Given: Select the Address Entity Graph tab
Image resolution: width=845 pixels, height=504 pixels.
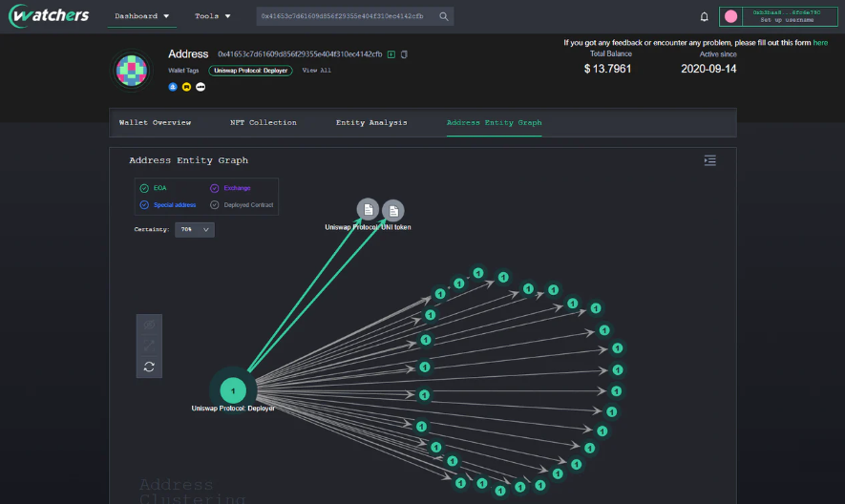Looking at the screenshot, I should 495,123.
